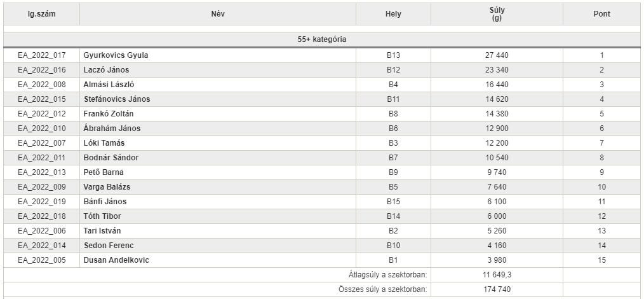Select the Almási László row name
Screen dimensions: 644x299
click(109, 85)
